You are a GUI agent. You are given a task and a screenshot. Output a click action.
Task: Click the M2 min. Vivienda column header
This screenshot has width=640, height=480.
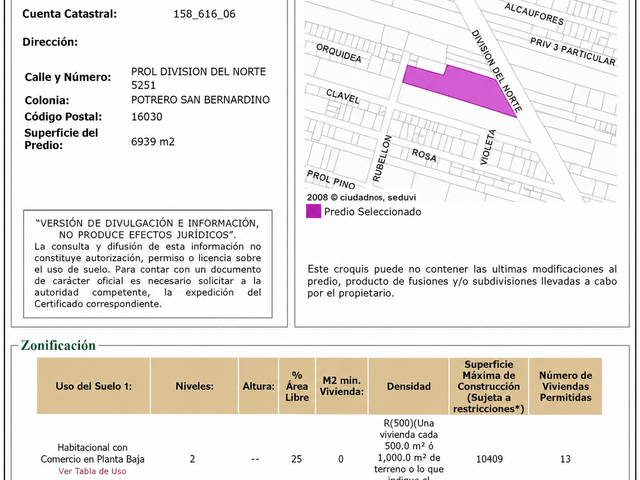point(342,386)
